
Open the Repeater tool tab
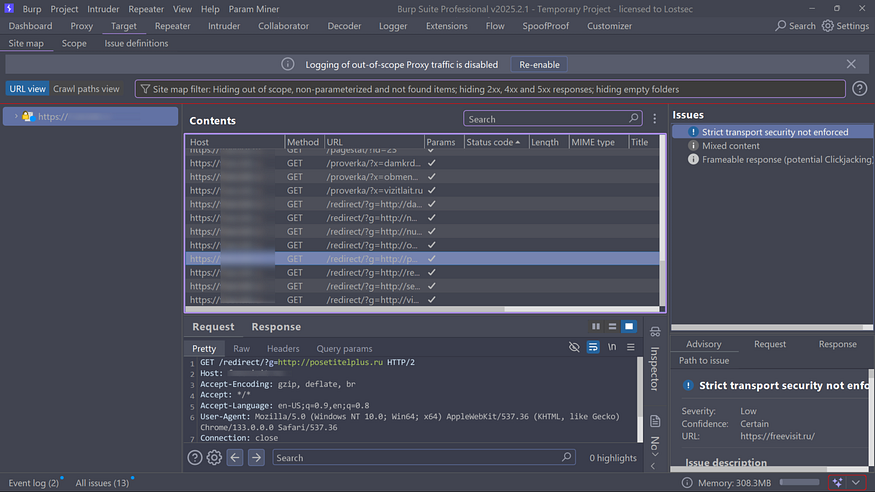172,26
